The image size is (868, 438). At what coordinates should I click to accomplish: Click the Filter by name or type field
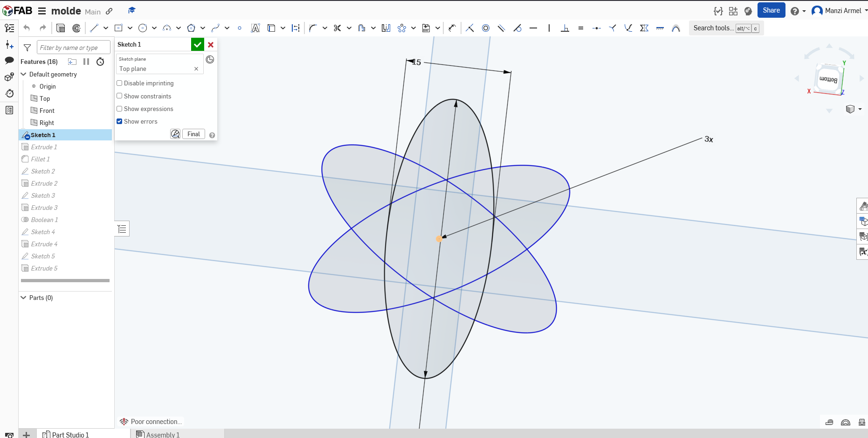pyautogui.click(x=74, y=48)
